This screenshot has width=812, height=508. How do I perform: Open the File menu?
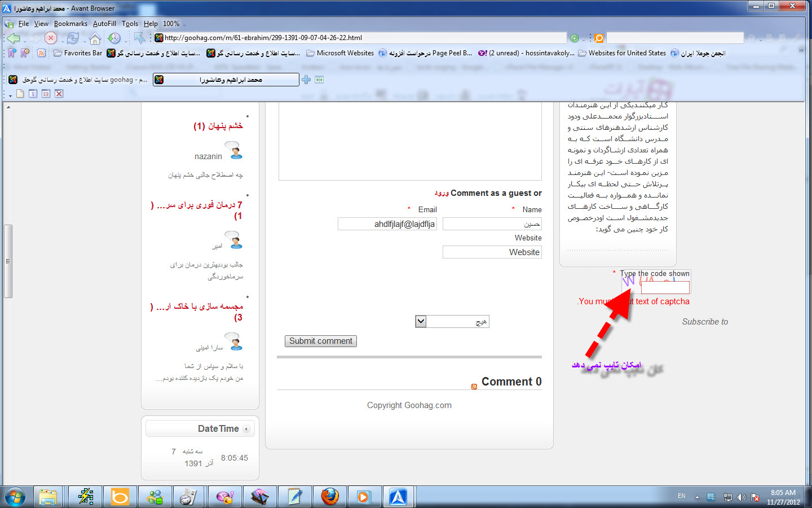[x=24, y=24]
